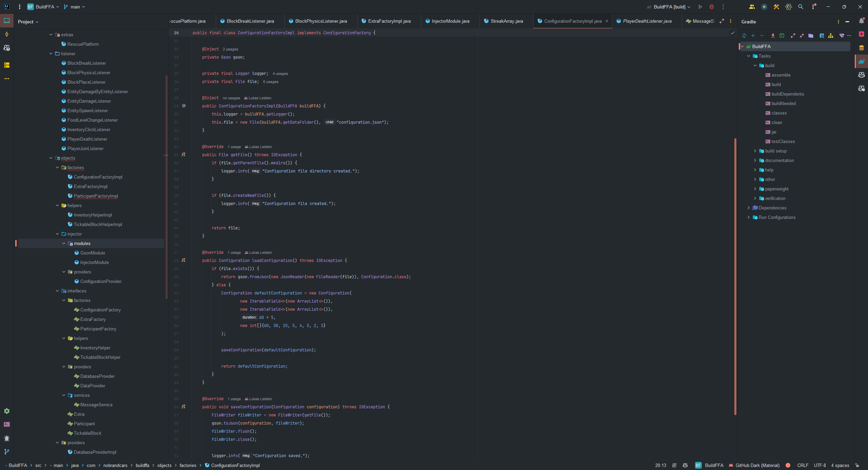Viewport: 868px width, 470px height.
Task: Toggle Gradle offline mode icon
Action: (842, 36)
